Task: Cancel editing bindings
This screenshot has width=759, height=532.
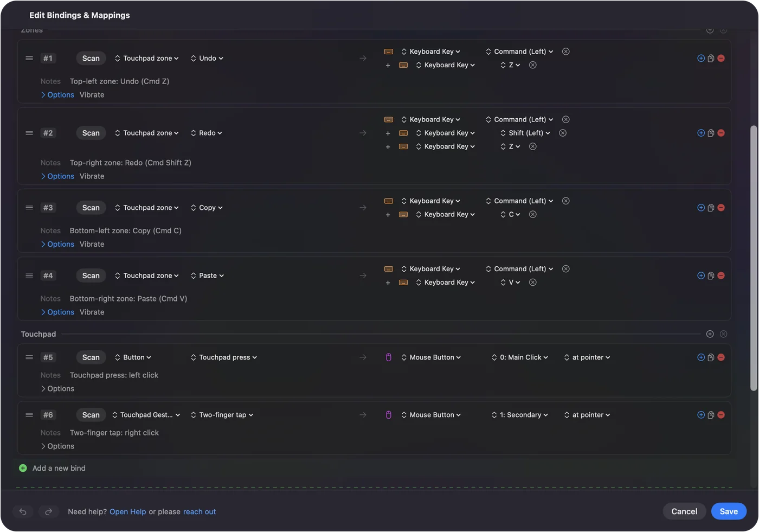Action: click(684, 511)
